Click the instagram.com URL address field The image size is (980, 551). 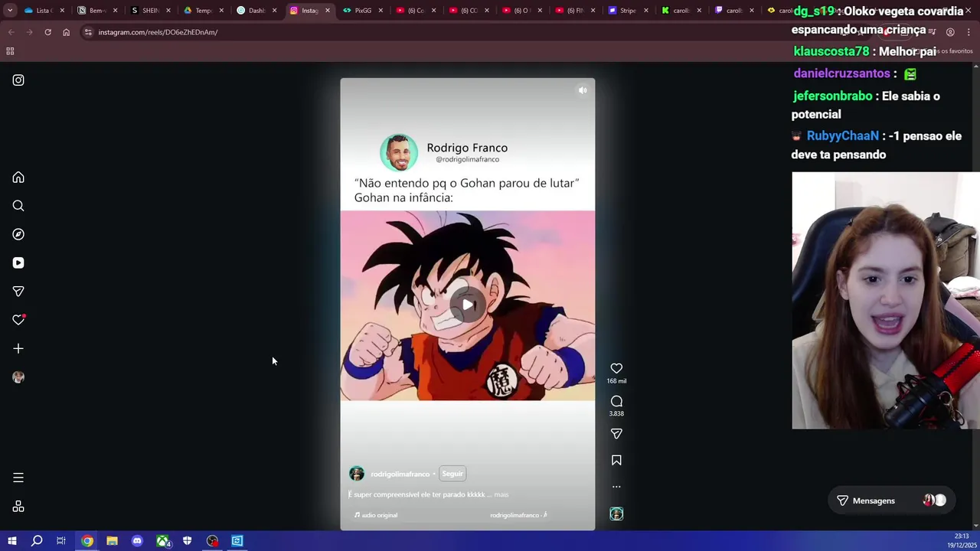158,32
